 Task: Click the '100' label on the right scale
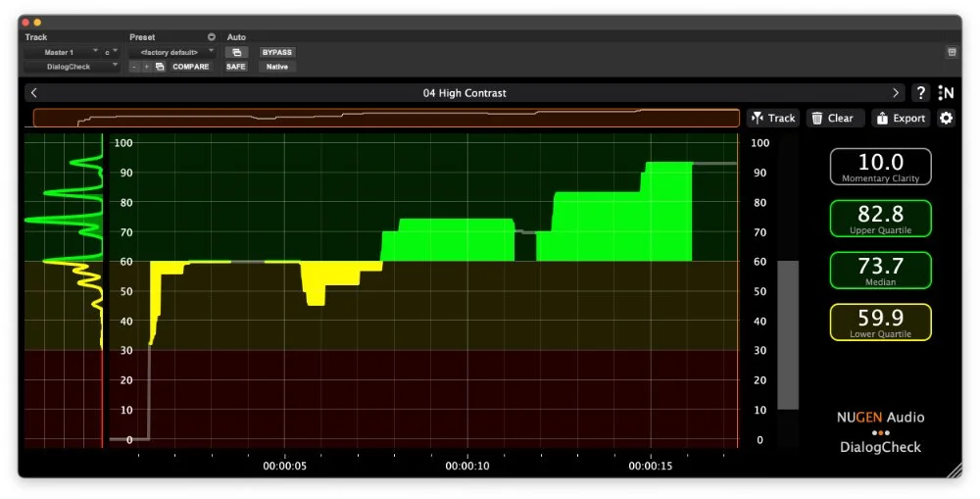tap(760, 142)
